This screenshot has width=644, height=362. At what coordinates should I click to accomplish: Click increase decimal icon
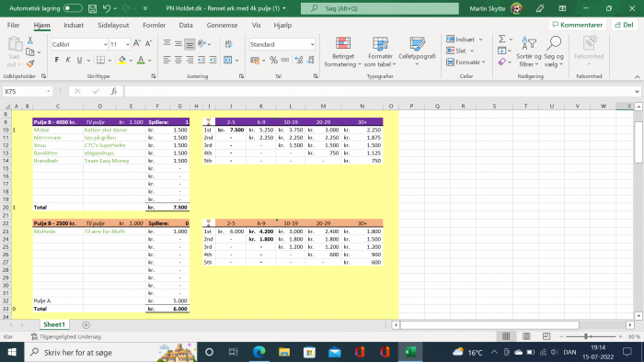pos(299,60)
